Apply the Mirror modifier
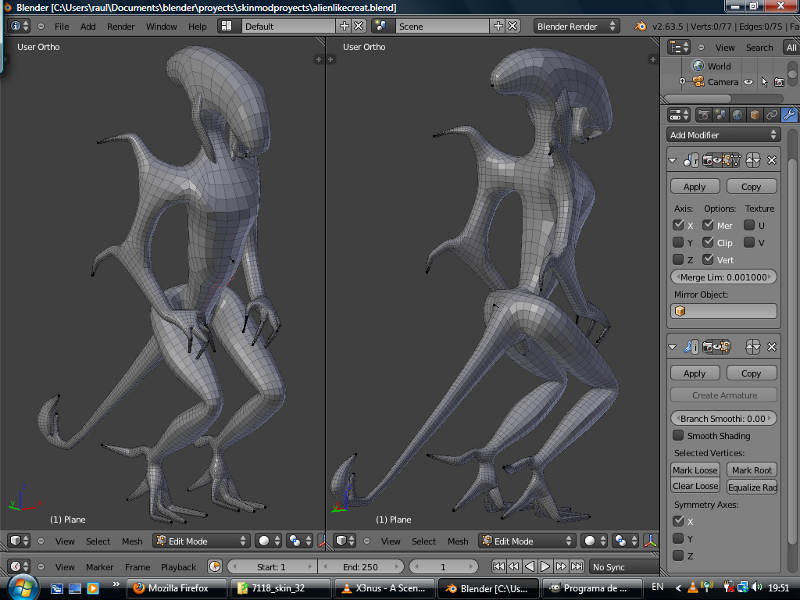The image size is (800, 600). [694, 186]
